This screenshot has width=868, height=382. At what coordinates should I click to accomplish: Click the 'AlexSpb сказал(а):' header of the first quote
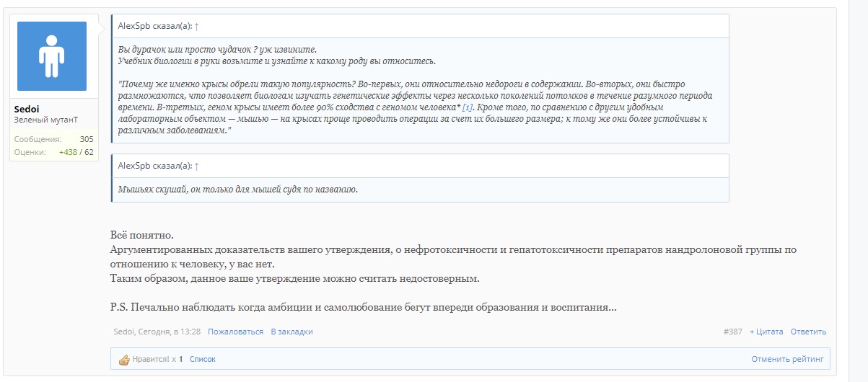[x=154, y=26]
